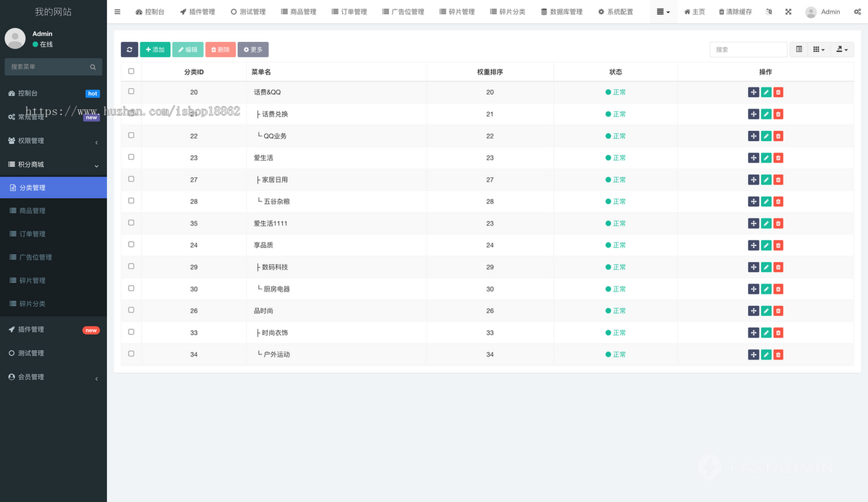Screen dimensions: 868x502
Task: Click the drag handle for 享品质 row
Action: pos(753,245)
